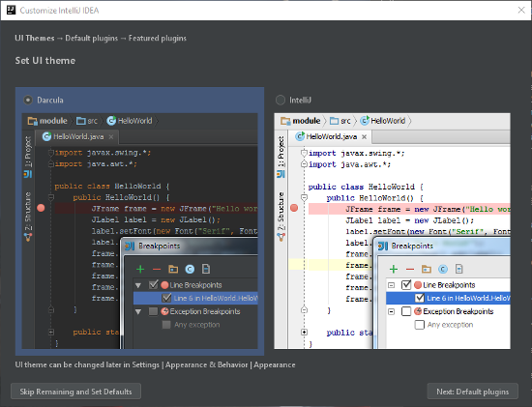This screenshot has width=532, height=407.
Task: Click the group-by-folder icon in Darcula preview
Action: pyautogui.click(x=173, y=270)
